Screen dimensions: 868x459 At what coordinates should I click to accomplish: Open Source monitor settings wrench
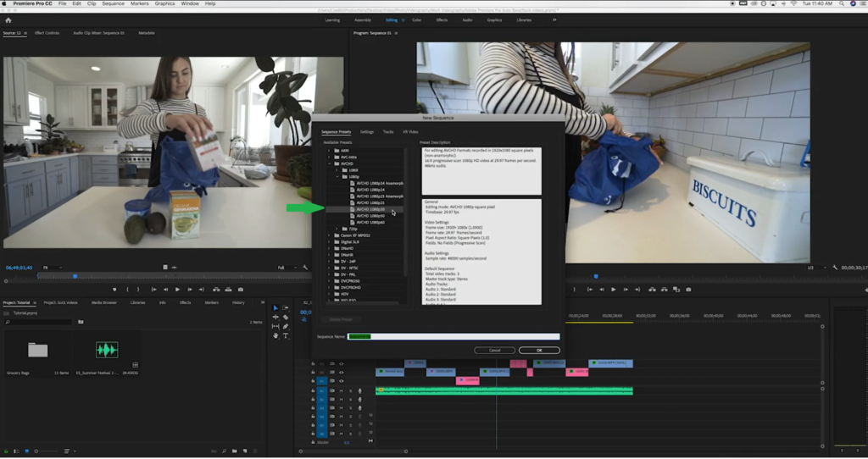pyautogui.click(x=305, y=268)
